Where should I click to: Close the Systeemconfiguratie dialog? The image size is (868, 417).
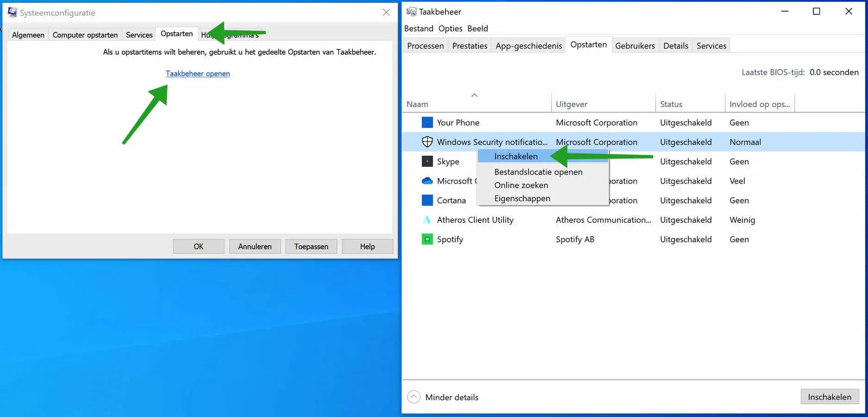click(386, 13)
